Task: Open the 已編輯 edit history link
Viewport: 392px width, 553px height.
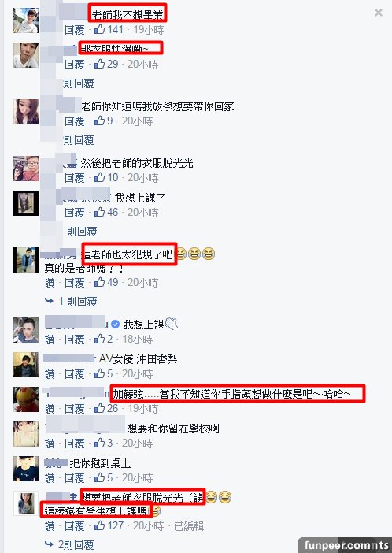Action: coord(189,526)
